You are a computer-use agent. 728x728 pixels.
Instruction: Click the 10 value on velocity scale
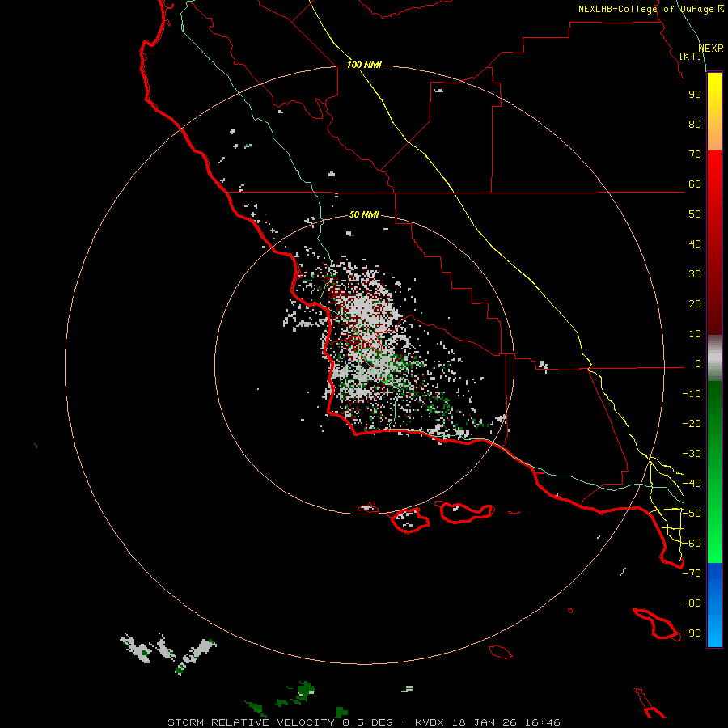(695, 334)
